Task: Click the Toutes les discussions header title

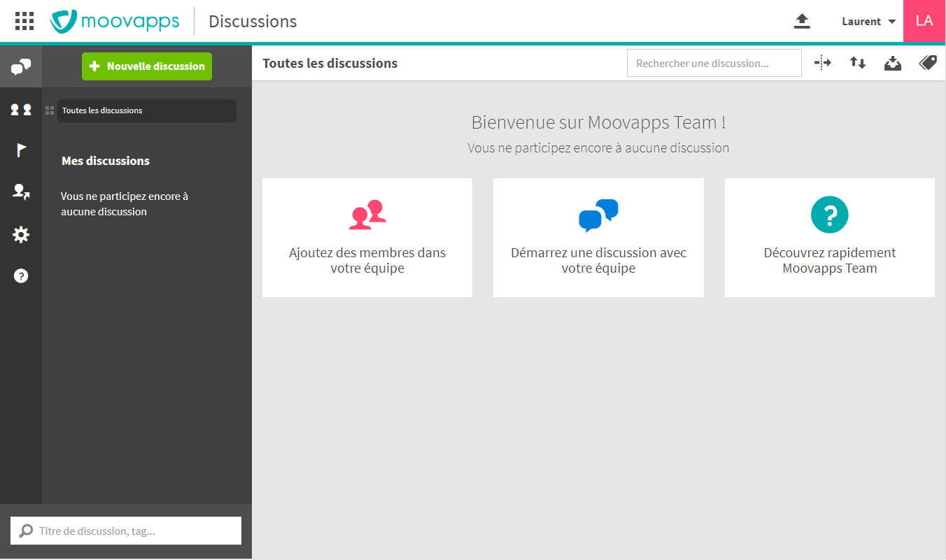Action: pos(330,64)
